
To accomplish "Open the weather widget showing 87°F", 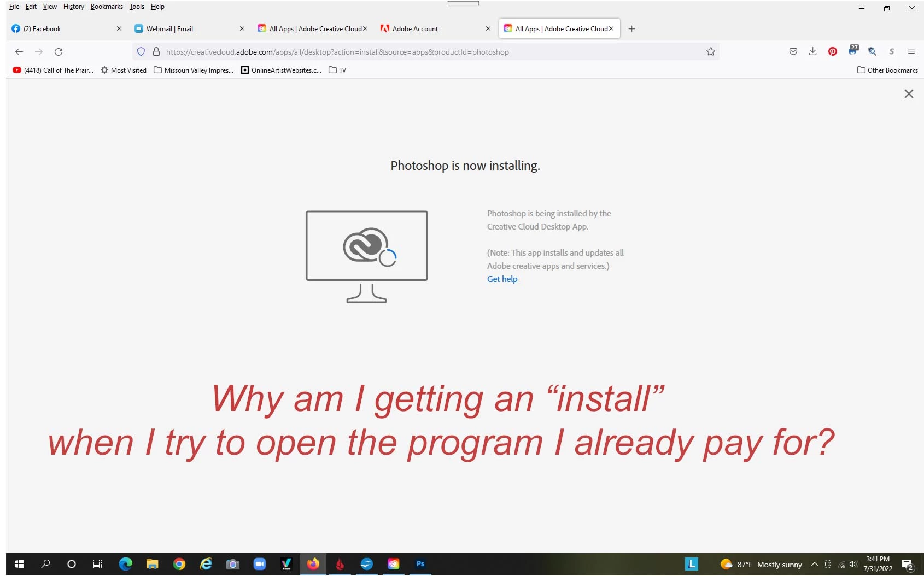I will (x=761, y=565).
